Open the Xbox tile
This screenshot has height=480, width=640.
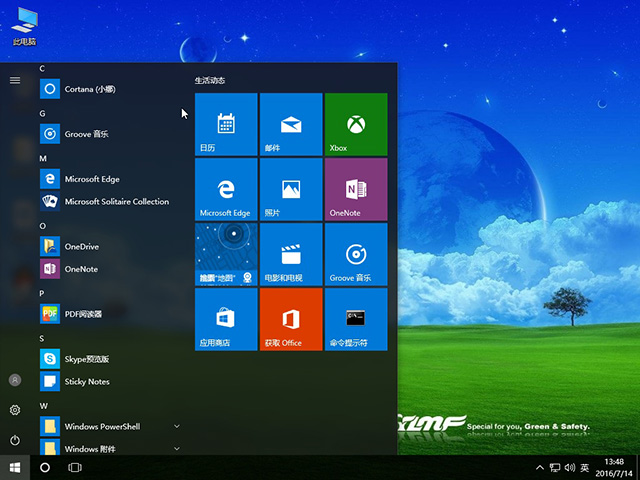(355, 124)
